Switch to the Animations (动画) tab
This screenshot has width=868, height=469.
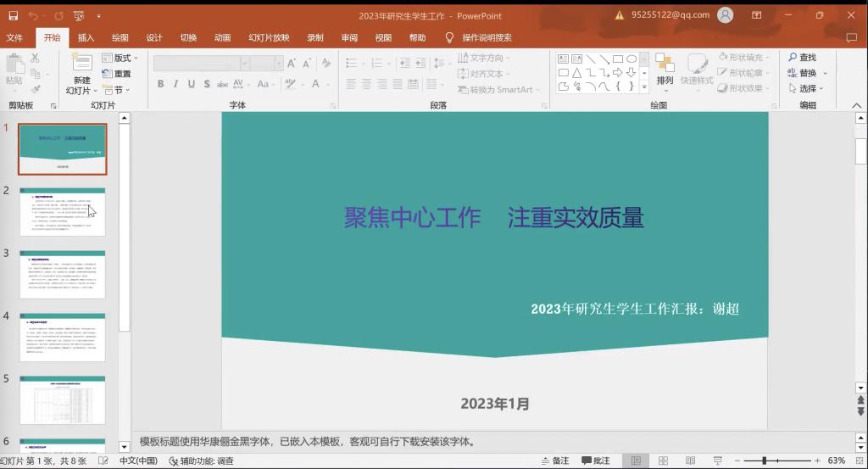coord(222,37)
